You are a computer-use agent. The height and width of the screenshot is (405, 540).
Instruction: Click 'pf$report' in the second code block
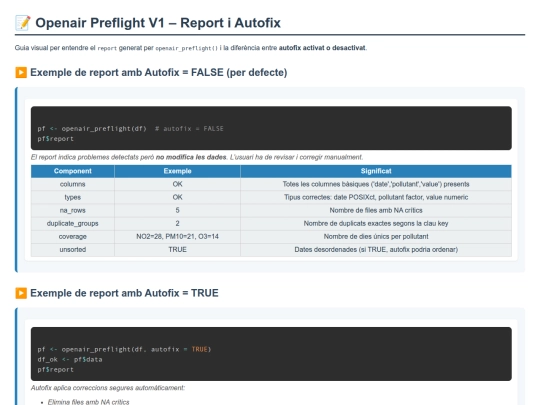[55, 370]
